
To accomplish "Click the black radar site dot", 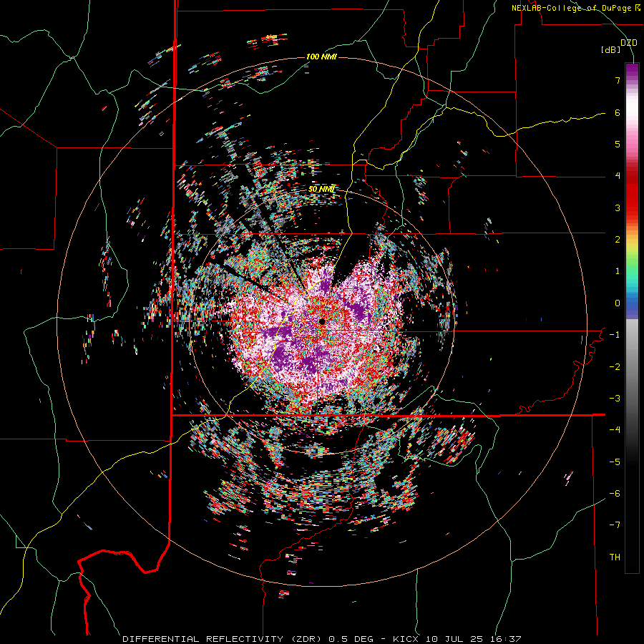I will 322,321.
